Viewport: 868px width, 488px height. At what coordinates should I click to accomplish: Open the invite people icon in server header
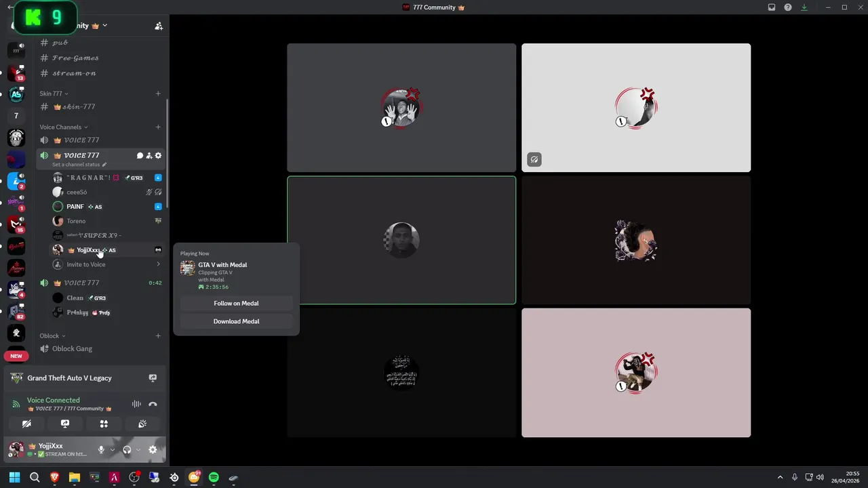159,26
